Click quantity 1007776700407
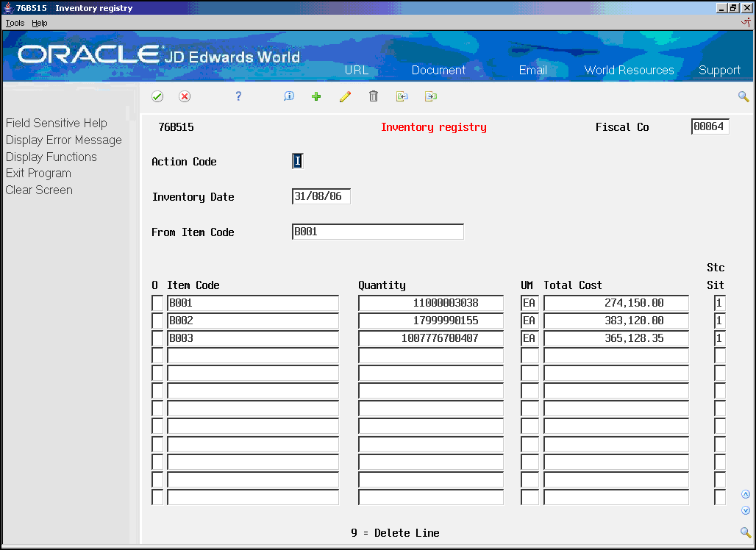756x550 pixels. coord(430,338)
